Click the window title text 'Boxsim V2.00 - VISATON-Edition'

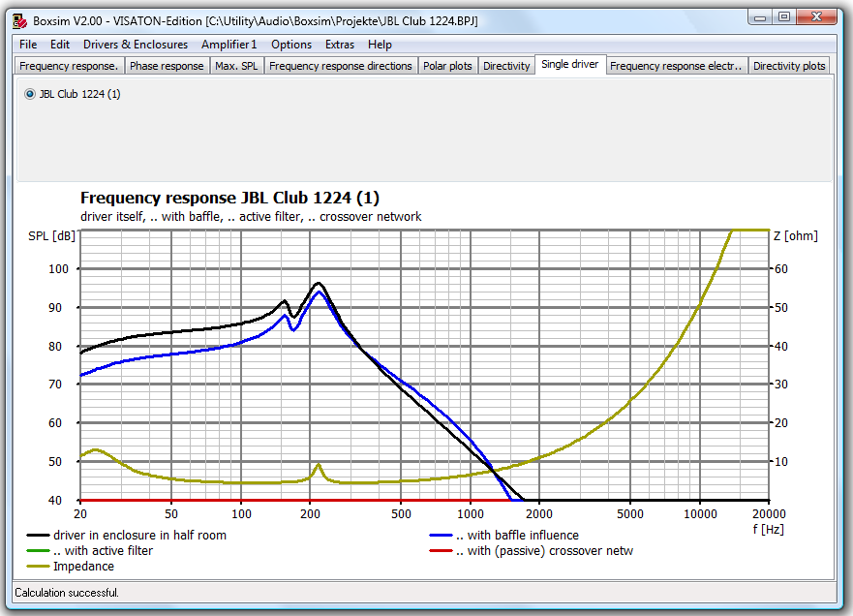point(117,21)
